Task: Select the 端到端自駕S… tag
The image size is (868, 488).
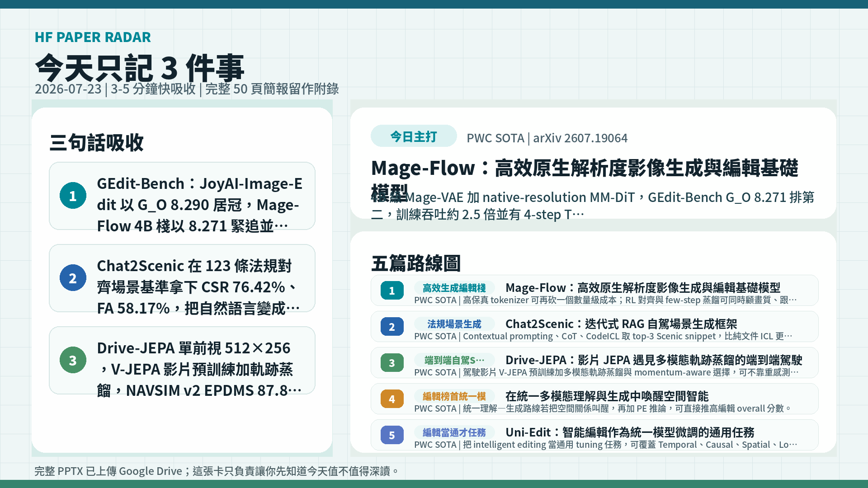Action: 454,360
